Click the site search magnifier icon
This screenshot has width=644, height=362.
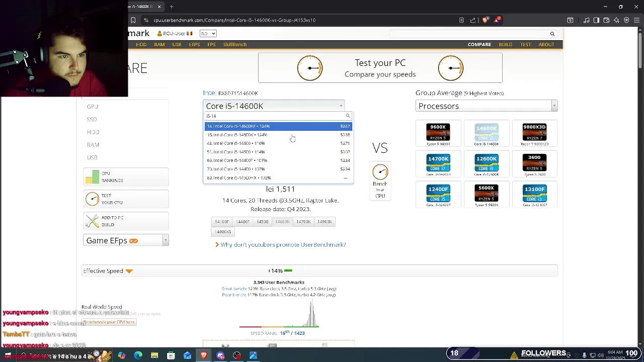point(552,34)
